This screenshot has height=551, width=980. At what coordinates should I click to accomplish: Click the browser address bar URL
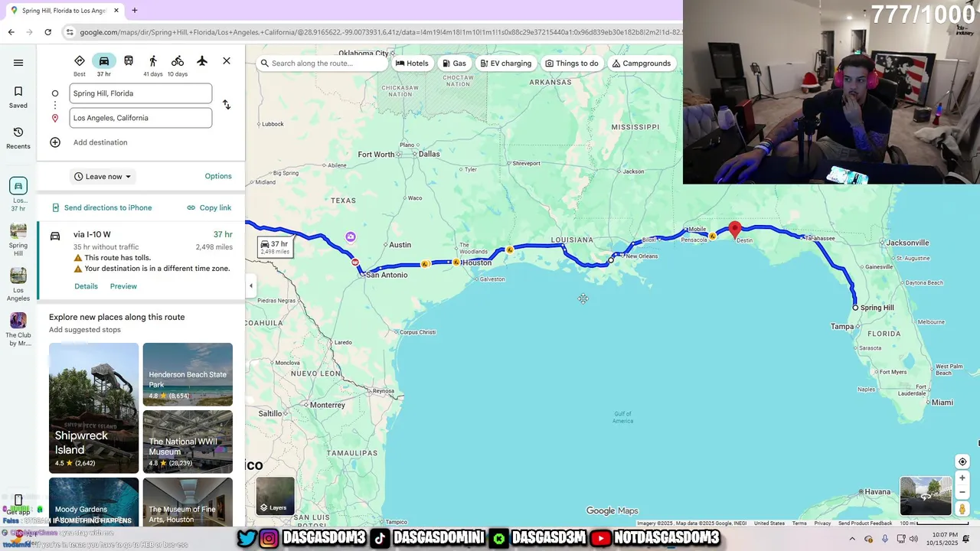[x=380, y=32]
